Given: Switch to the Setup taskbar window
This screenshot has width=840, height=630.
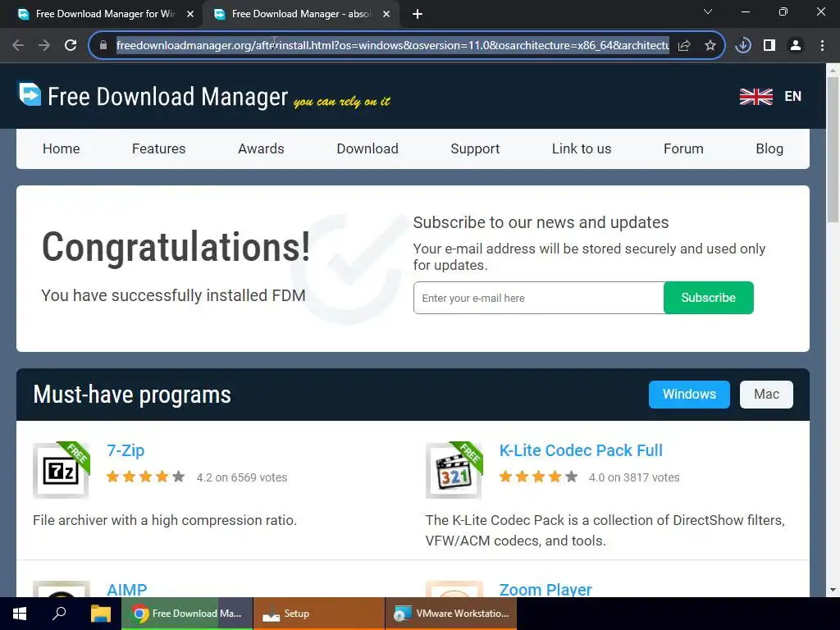Looking at the screenshot, I should tap(319, 614).
